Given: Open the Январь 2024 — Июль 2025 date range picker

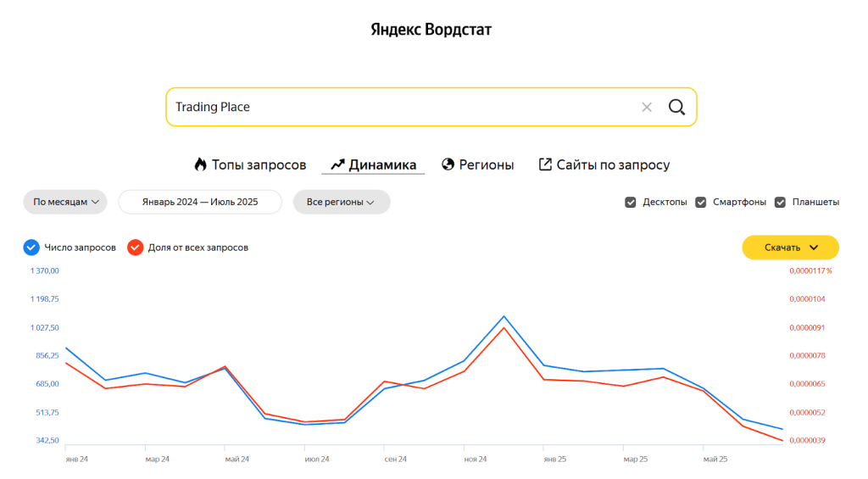Looking at the screenshot, I should pos(200,202).
